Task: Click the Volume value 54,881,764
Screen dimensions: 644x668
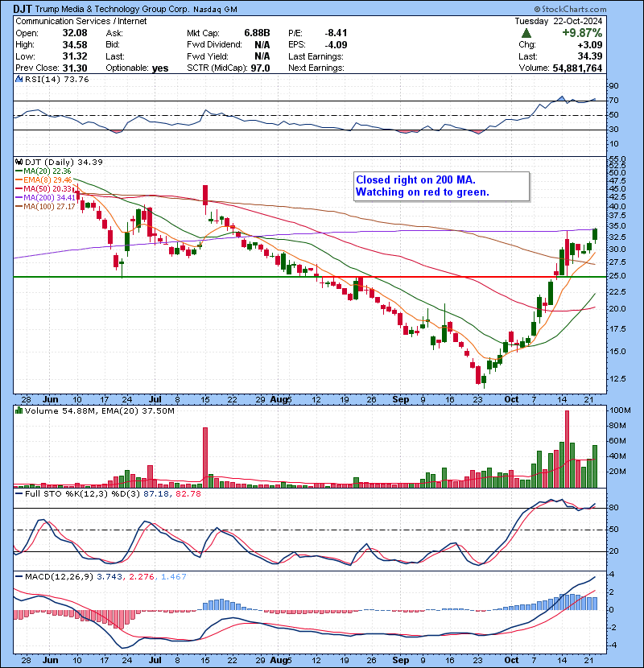Action: tap(577, 68)
